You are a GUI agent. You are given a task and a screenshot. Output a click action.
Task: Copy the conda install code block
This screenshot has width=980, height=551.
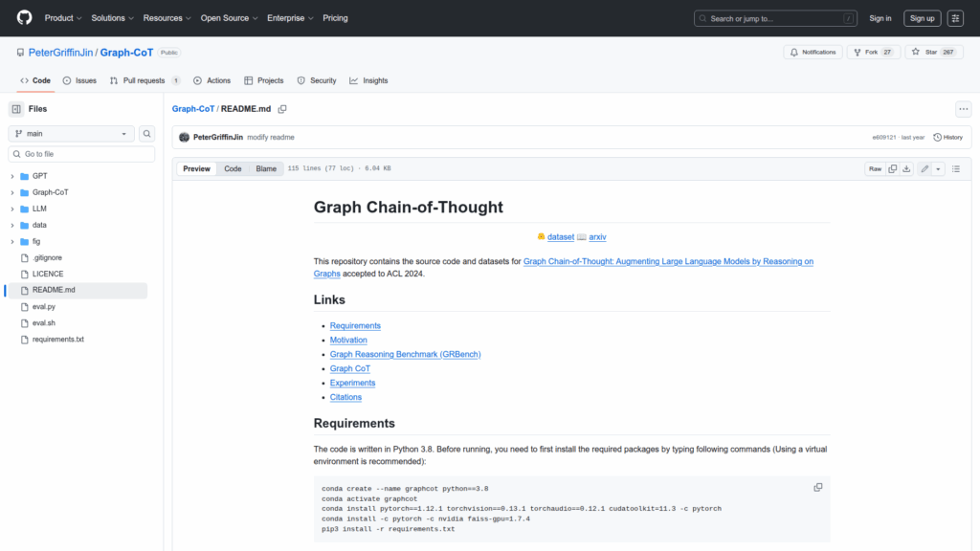[x=817, y=487]
